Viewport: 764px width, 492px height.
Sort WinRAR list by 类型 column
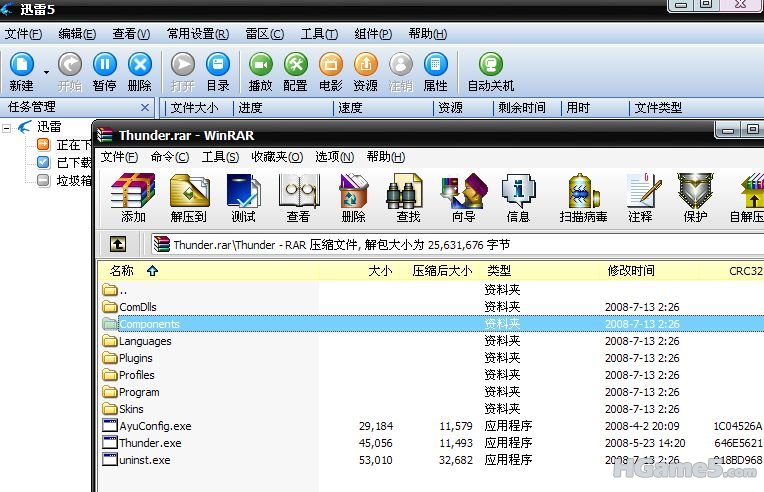click(499, 271)
